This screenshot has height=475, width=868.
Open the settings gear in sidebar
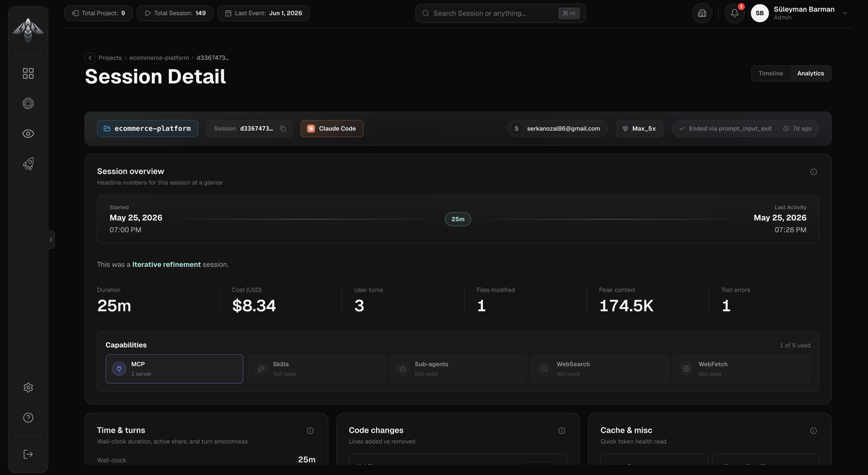[x=28, y=388]
